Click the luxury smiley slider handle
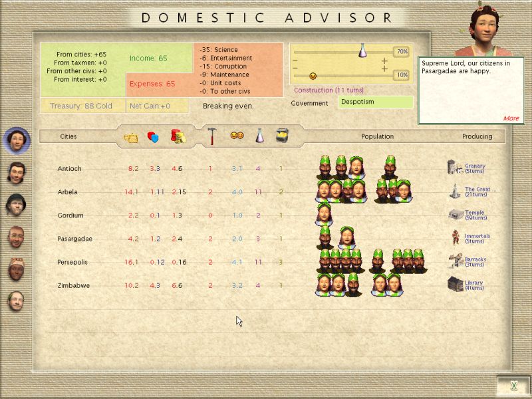The height and width of the screenshot is (399, 532). point(313,76)
